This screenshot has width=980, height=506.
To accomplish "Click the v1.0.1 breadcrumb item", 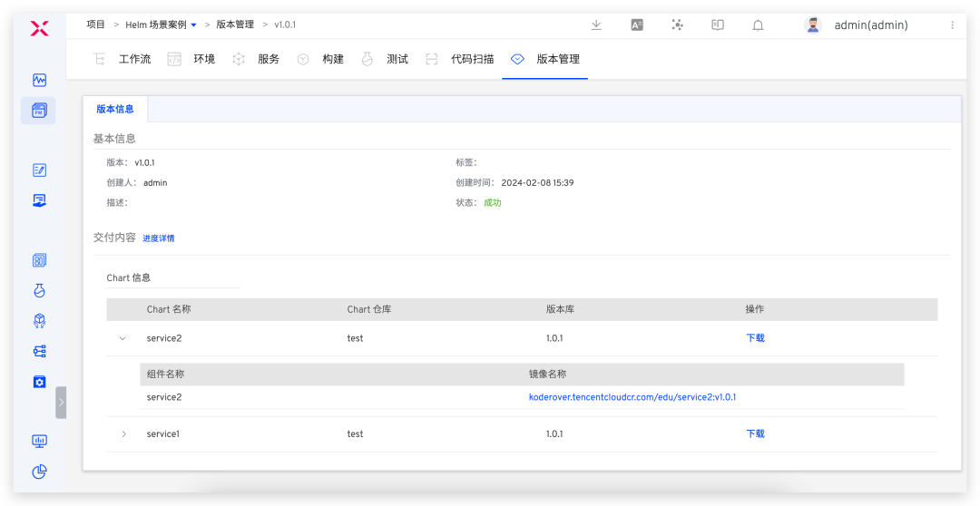I will (x=285, y=25).
